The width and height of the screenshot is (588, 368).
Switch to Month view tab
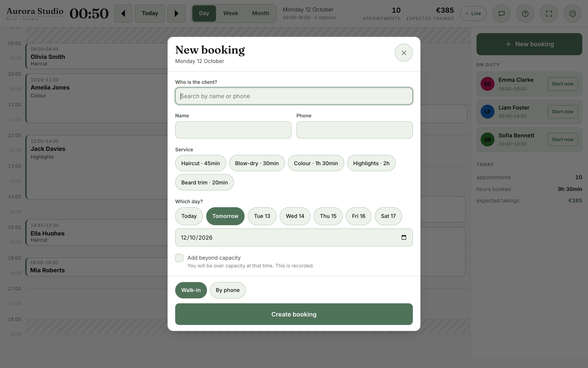pos(261,13)
